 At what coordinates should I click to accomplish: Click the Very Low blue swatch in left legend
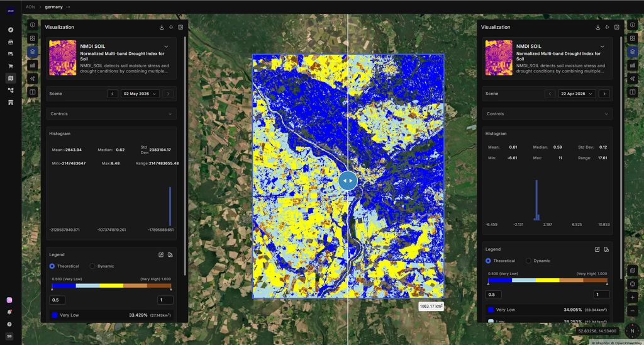pyautogui.click(x=55, y=315)
